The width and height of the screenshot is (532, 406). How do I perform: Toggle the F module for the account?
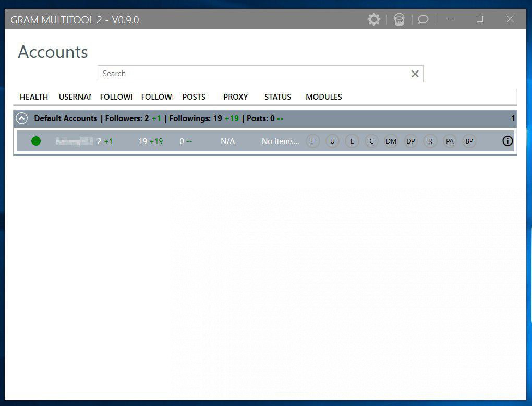pos(313,141)
